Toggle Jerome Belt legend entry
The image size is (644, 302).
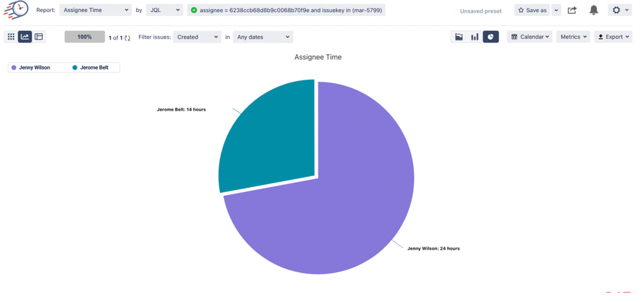(90, 68)
